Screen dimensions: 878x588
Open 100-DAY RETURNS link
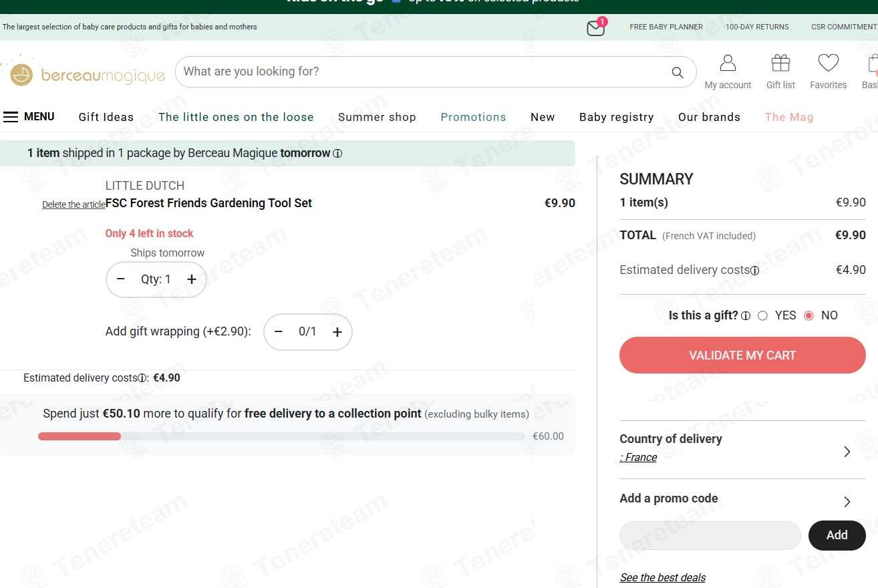tap(757, 27)
